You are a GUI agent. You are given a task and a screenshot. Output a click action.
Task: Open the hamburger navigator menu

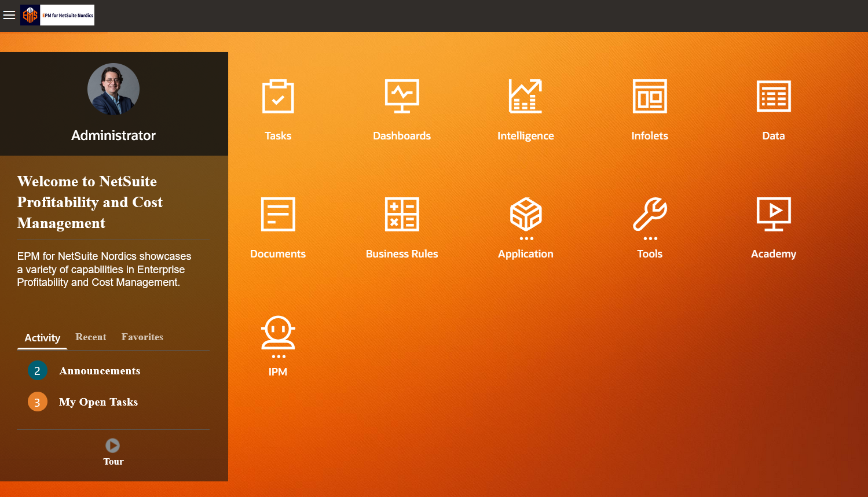pyautogui.click(x=9, y=15)
